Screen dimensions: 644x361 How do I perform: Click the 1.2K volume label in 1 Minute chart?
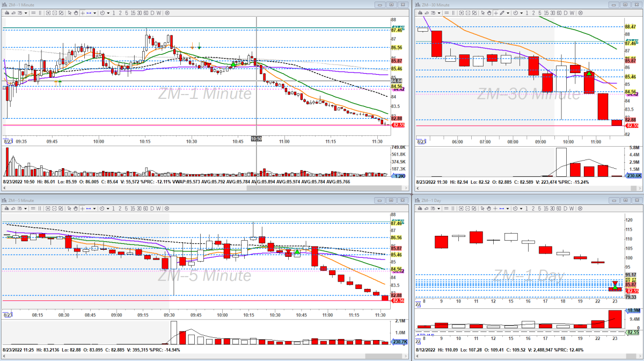point(398,176)
